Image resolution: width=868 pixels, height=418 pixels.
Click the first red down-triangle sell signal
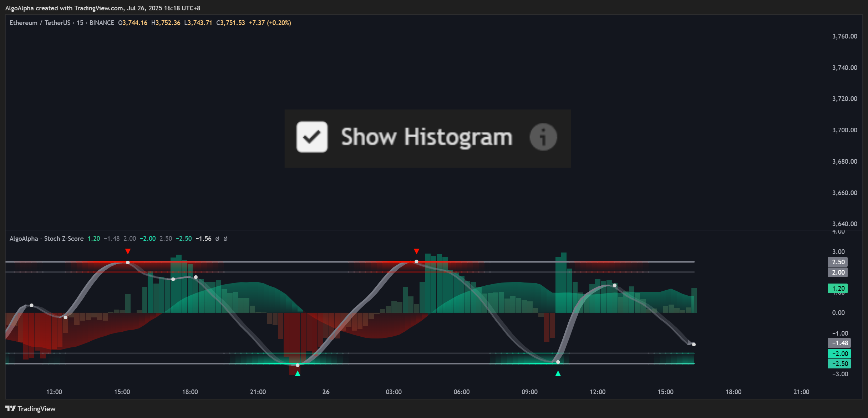pos(128,251)
